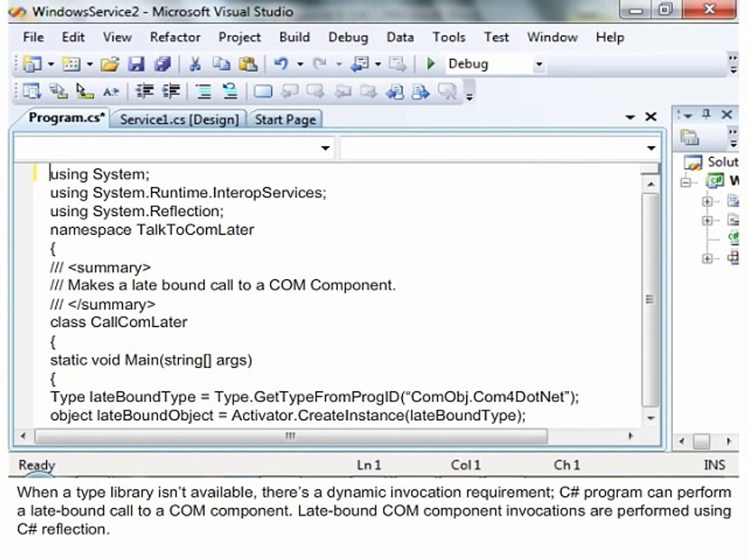Open the Solution Explorer window position dropdown
Image resolution: width=747 pixels, height=560 pixels.
point(687,115)
